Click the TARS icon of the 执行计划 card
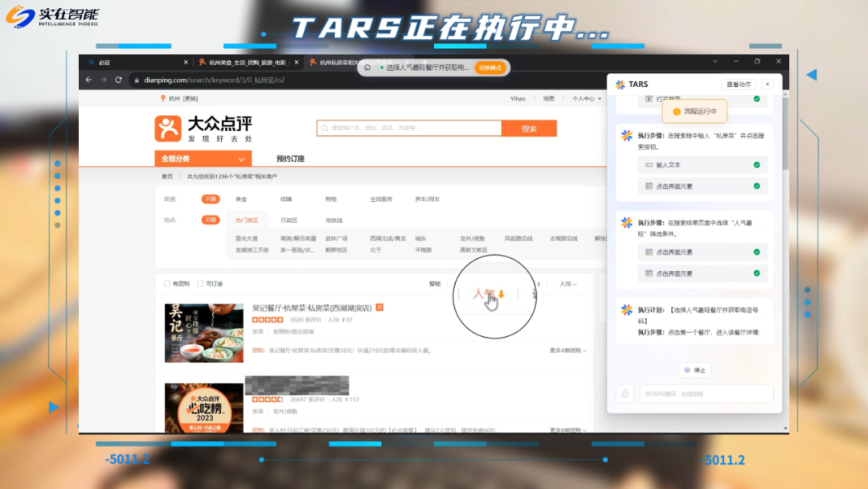Image resolution: width=868 pixels, height=489 pixels. (x=627, y=310)
